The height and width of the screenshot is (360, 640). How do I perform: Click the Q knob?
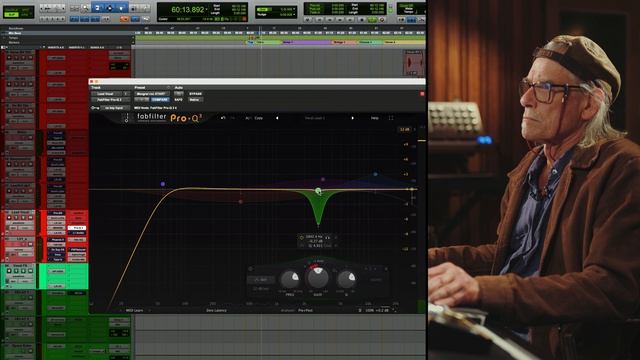[x=347, y=280]
